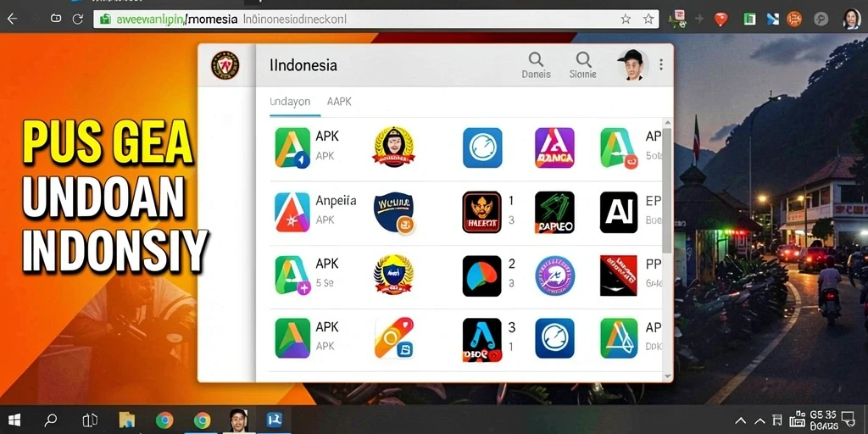
Task: Open the red and black PP app icon
Action: [619, 275]
